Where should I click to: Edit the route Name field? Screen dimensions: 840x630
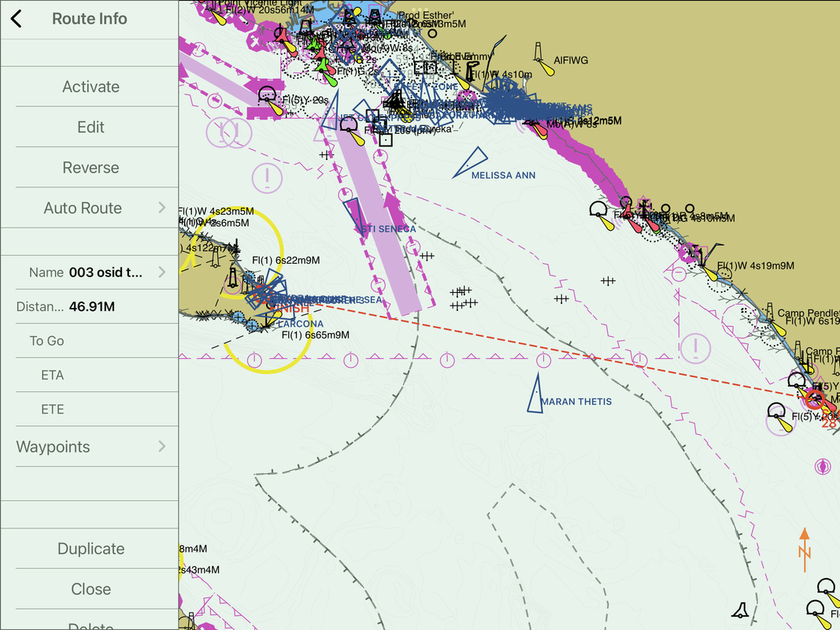tap(89, 272)
